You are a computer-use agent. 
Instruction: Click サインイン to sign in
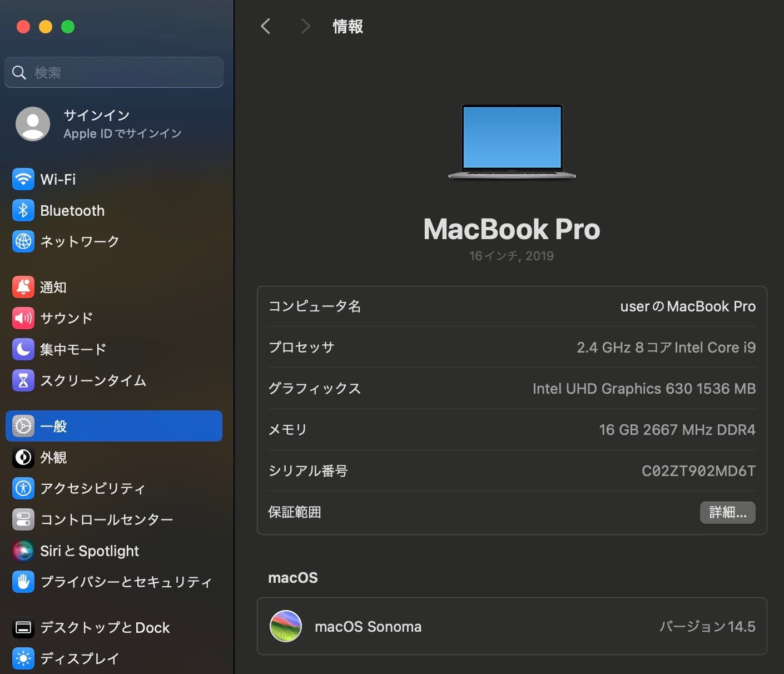[x=97, y=115]
